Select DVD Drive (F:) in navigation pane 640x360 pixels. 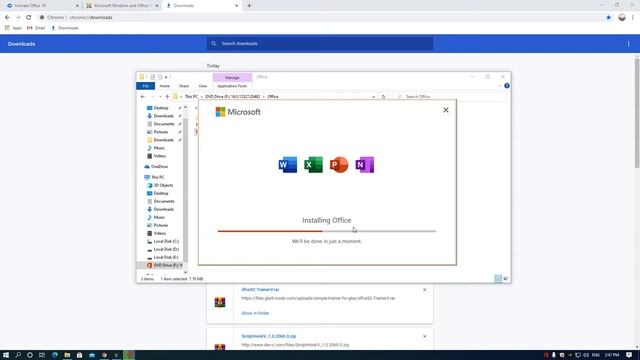coord(165,265)
